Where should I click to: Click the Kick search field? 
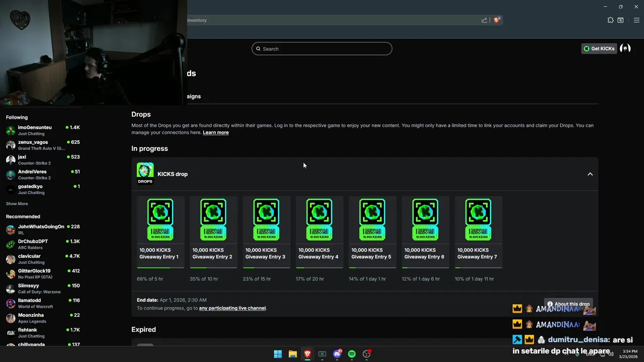(x=322, y=49)
